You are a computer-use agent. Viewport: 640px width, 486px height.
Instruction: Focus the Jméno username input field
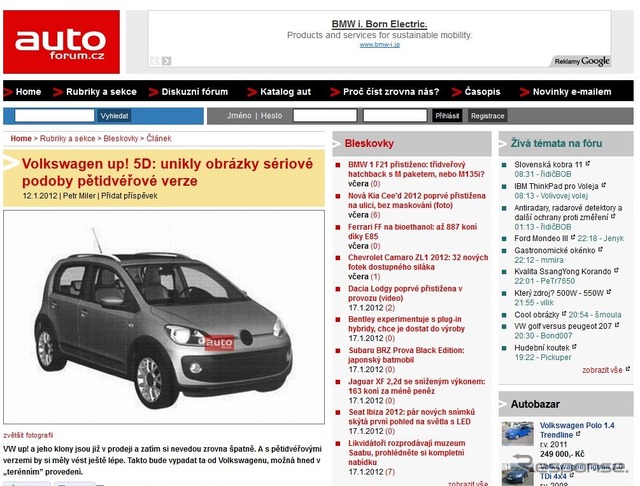pos(325,116)
